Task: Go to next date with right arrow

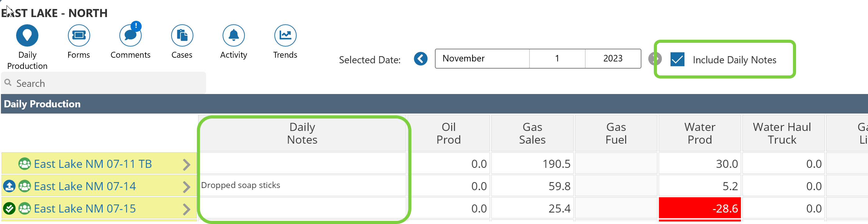Action: 654,59
